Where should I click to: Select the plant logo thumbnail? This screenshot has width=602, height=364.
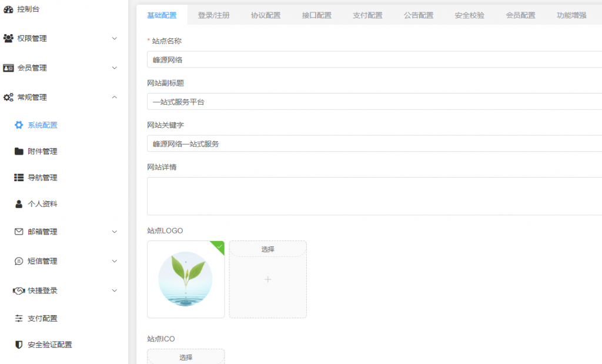point(186,279)
